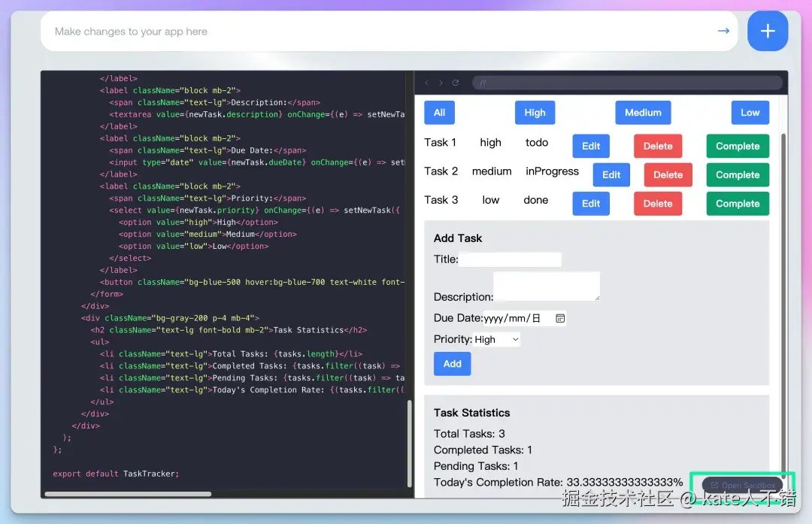The width and height of the screenshot is (812, 524).
Task: Click 'export default TaskTracker;' code line
Action: [x=116, y=474]
